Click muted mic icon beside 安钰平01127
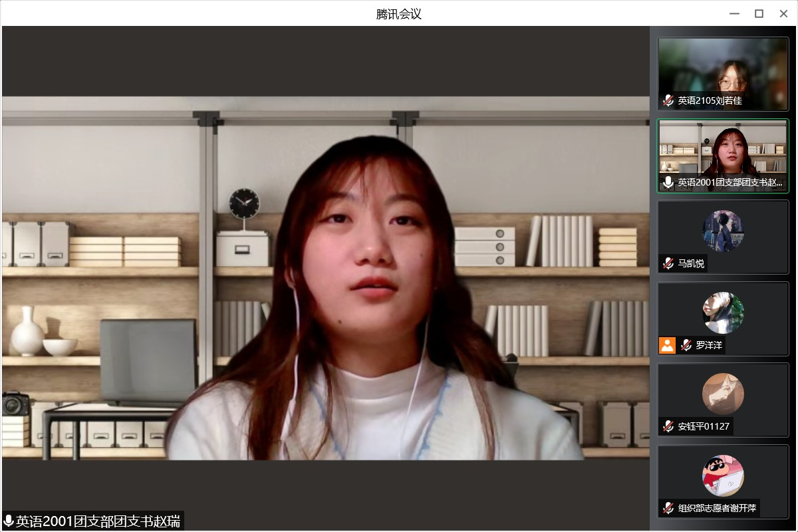The image size is (798, 532). [x=668, y=426]
